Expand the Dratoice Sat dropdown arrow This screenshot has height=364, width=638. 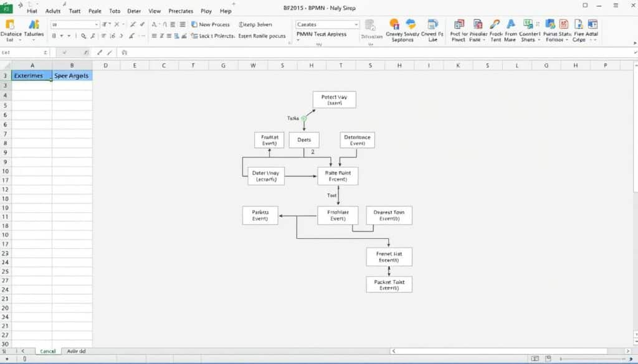[x=20, y=40]
